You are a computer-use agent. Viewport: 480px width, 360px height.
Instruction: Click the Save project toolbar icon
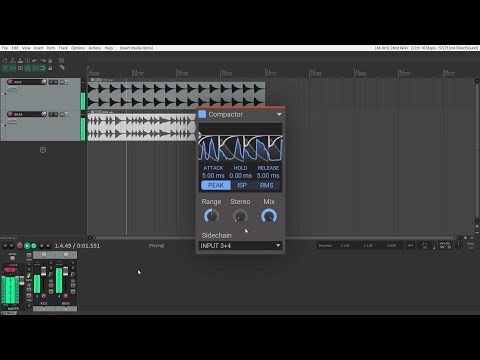(20, 61)
